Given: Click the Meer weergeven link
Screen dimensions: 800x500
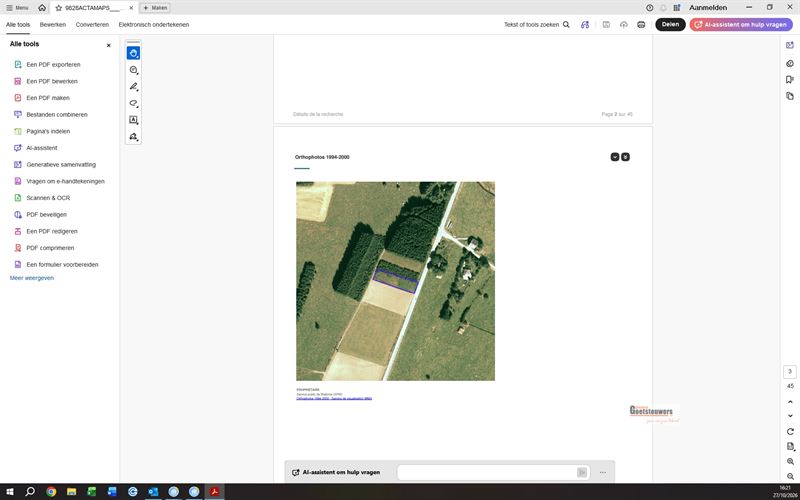Looking at the screenshot, I should click(x=32, y=278).
